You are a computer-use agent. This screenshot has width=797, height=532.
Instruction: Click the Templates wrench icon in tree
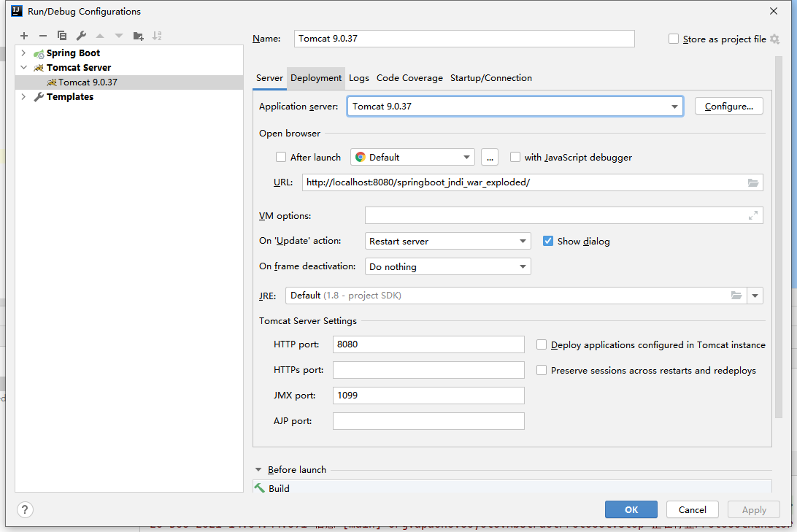coord(39,96)
